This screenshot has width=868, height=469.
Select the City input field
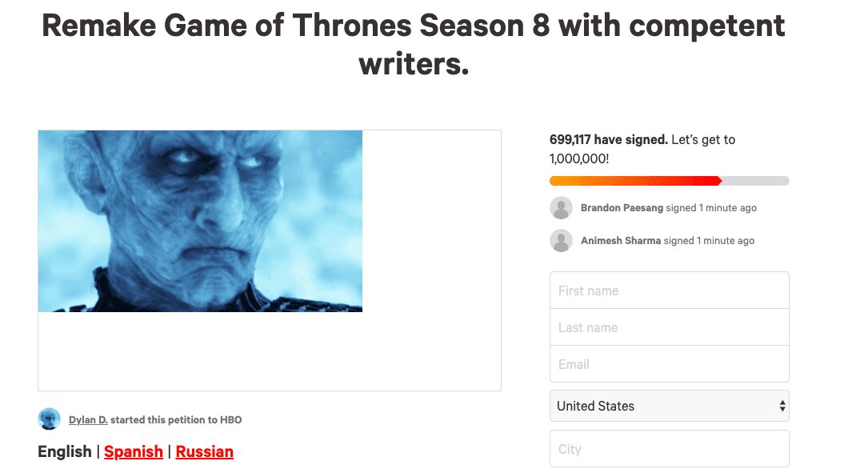(669, 449)
